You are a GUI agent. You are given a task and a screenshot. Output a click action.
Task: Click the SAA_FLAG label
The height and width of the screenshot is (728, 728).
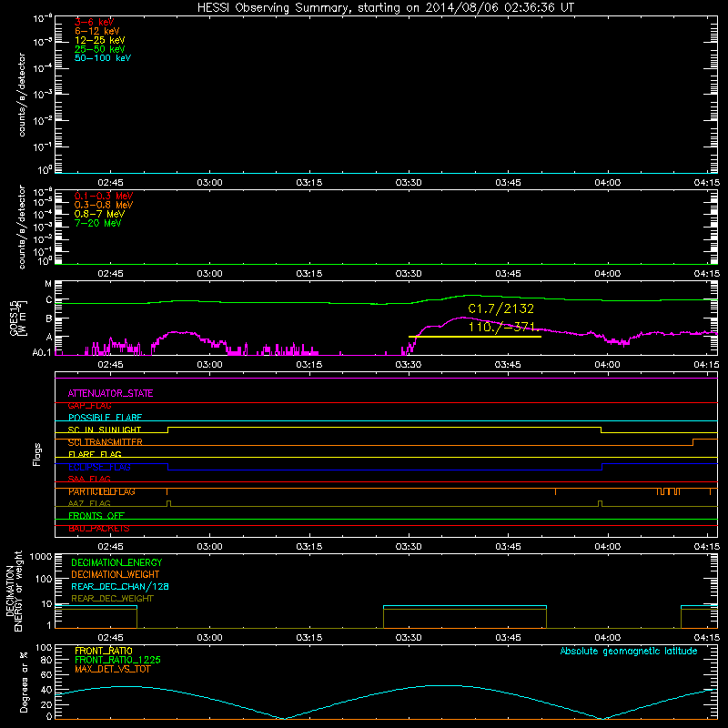89,480
